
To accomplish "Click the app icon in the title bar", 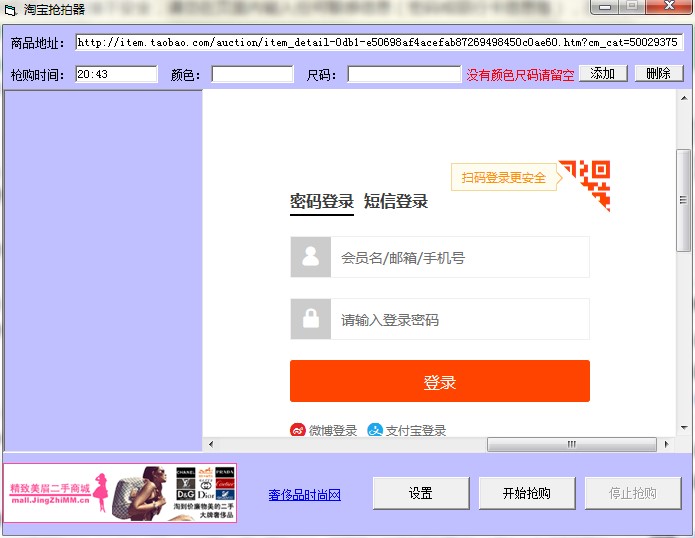I will pos(10,9).
